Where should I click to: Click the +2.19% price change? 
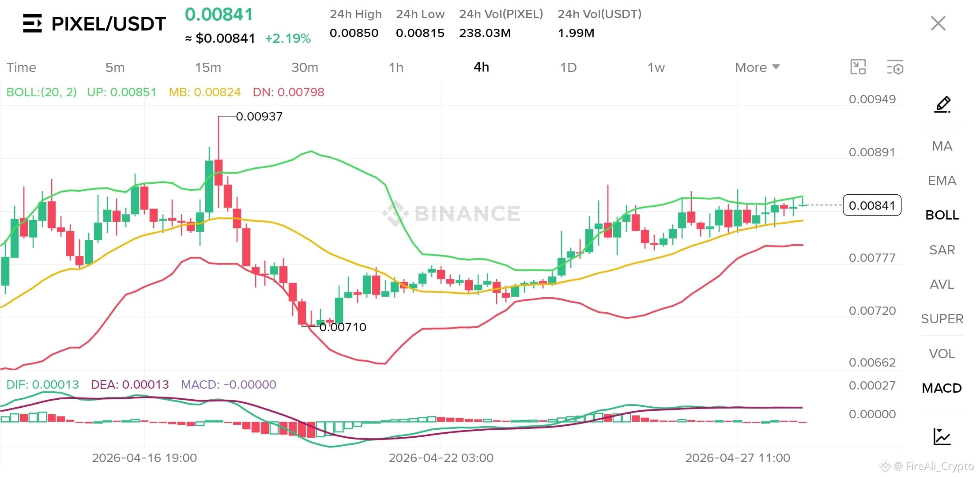[x=288, y=38]
